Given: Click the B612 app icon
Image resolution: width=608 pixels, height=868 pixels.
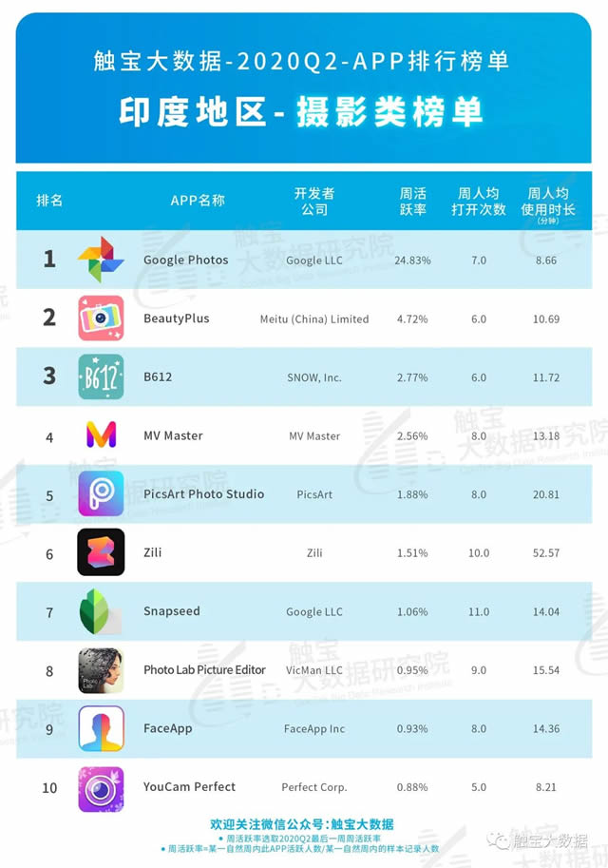Looking at the screenshot, I should 100,376.
